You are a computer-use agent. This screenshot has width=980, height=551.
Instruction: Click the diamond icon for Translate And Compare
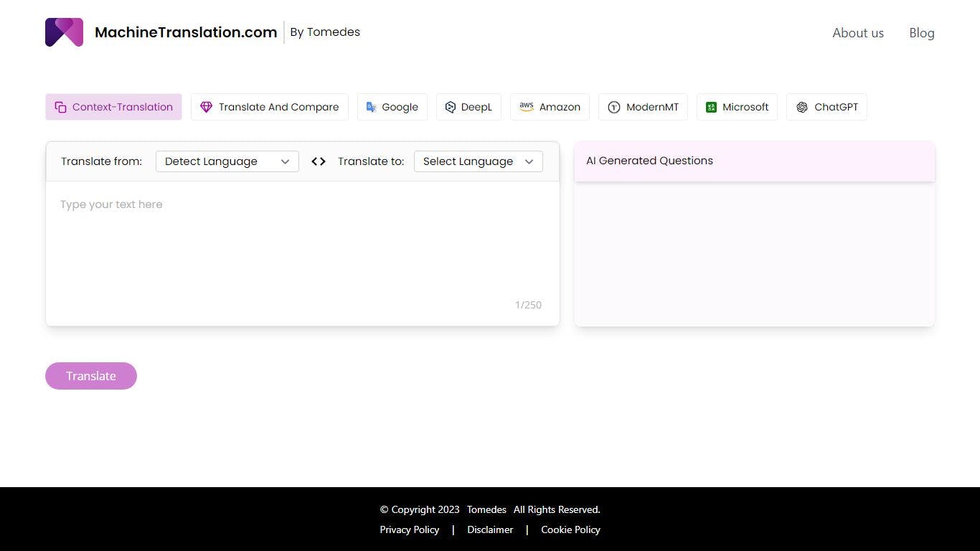[206, 107]
